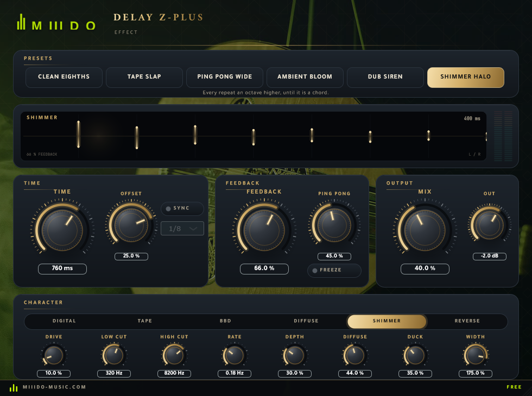Load the Clean Eighths preset
532x396 pixels.
tap(64, 77)
